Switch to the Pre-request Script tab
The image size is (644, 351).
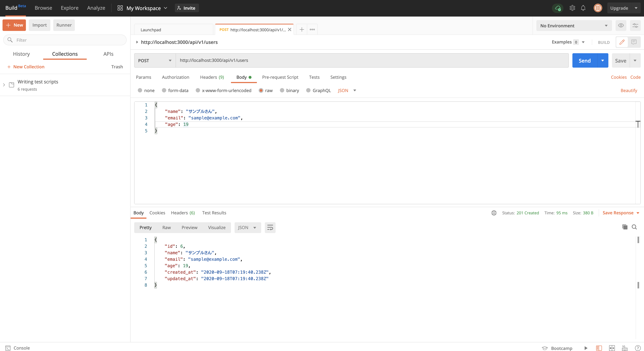pyautogui.click(x=280, y=77)
